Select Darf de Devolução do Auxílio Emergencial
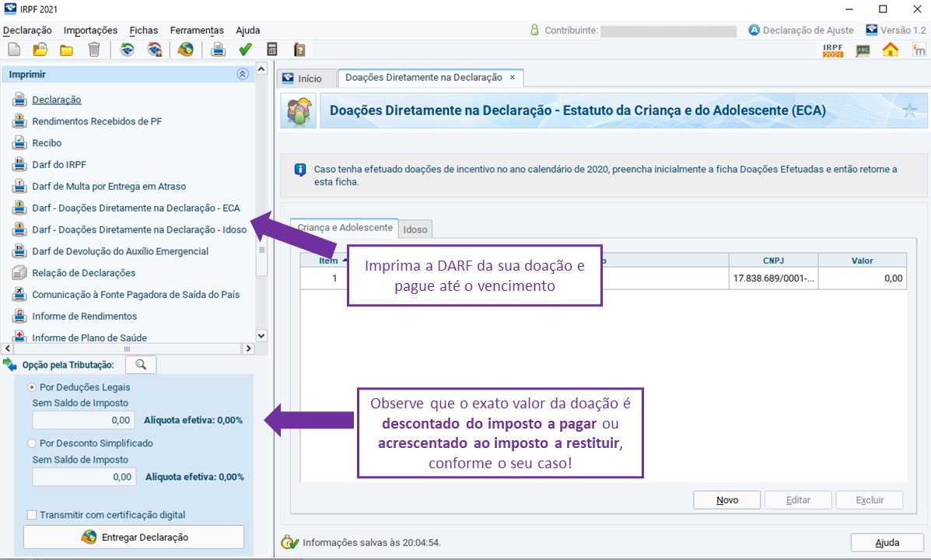This screenshot has height=560, width=931. click(x=120, y=251)
